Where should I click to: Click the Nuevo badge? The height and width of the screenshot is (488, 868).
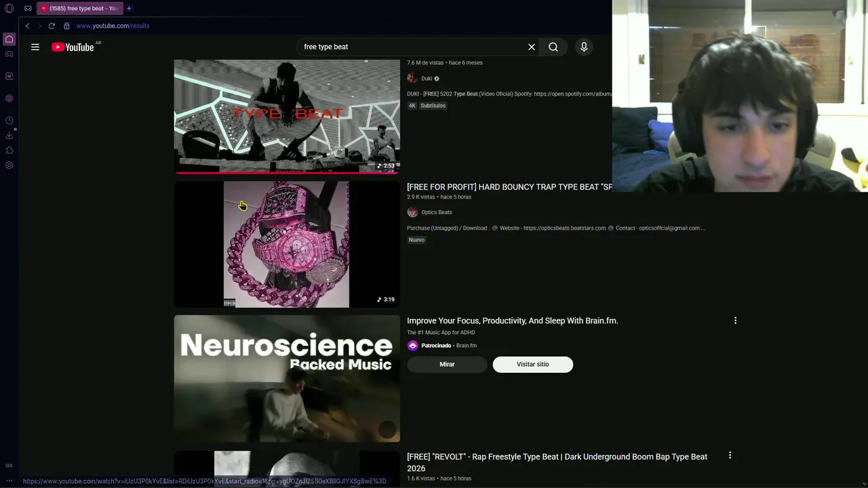[416, 240]
